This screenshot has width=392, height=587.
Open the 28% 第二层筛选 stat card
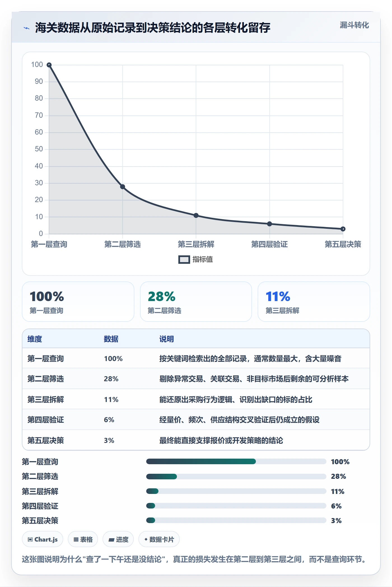pos(196,302)
